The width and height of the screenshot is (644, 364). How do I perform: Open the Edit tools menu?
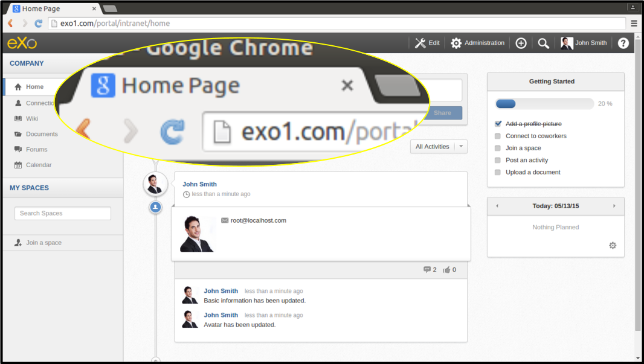[x=427, y=43]
